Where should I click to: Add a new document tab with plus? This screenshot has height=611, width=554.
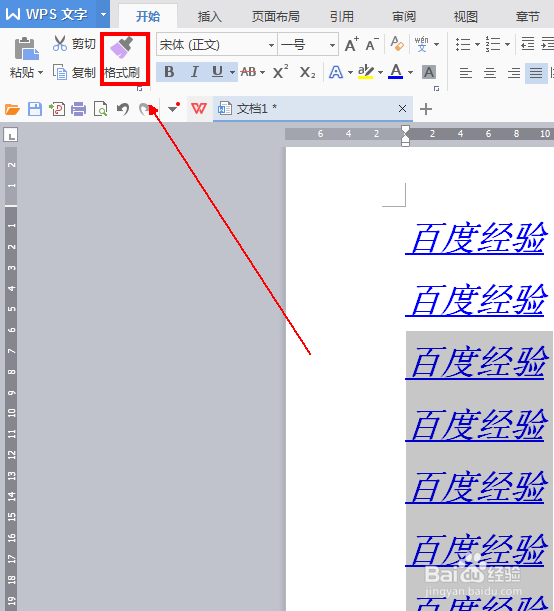[426, 109]
